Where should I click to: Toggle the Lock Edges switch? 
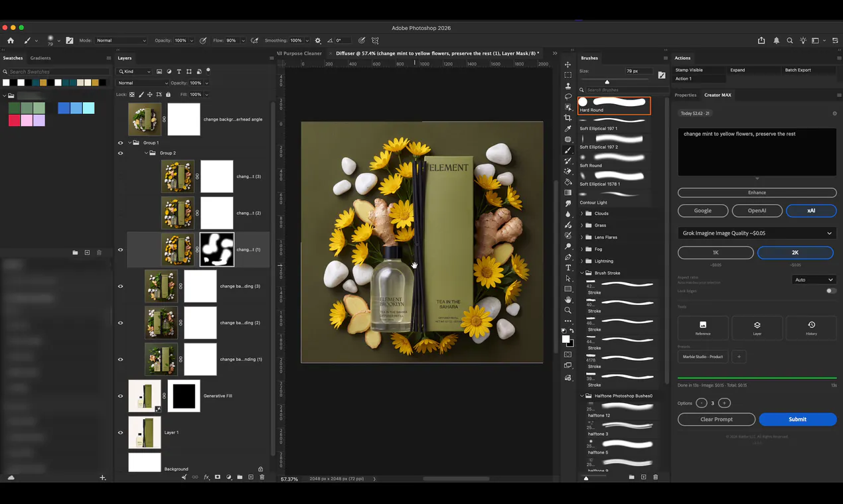click(x=830, y=290)
